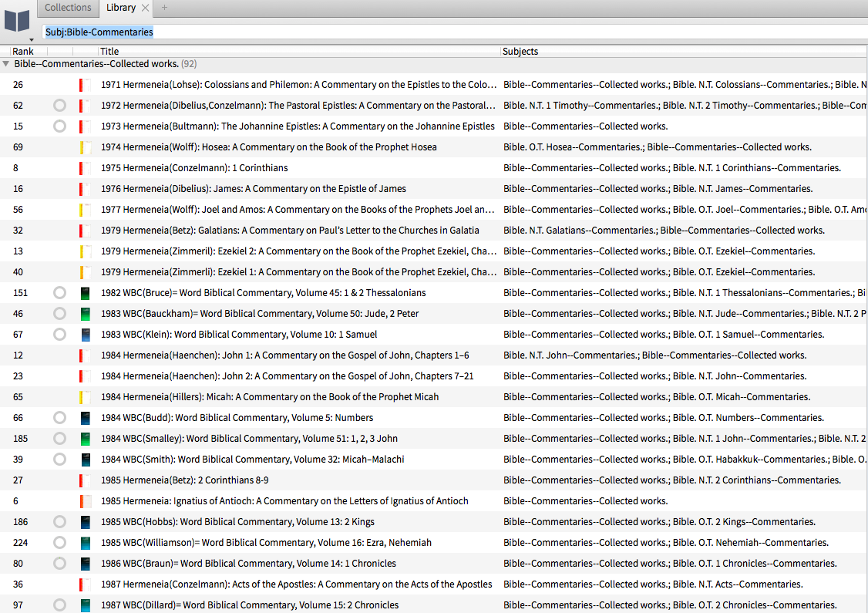Viewport: 868px width, 613px height.
Task: Collapse the Bible--Commentaries--Collected works group
Action: click(5, 64)
